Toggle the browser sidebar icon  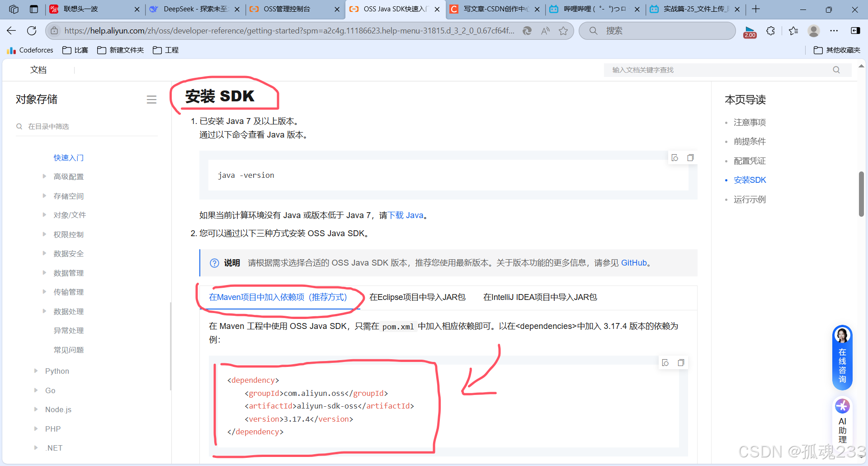855,31
